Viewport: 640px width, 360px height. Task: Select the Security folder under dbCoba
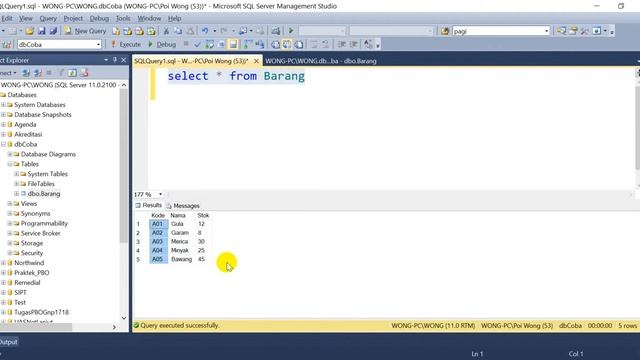31,253
